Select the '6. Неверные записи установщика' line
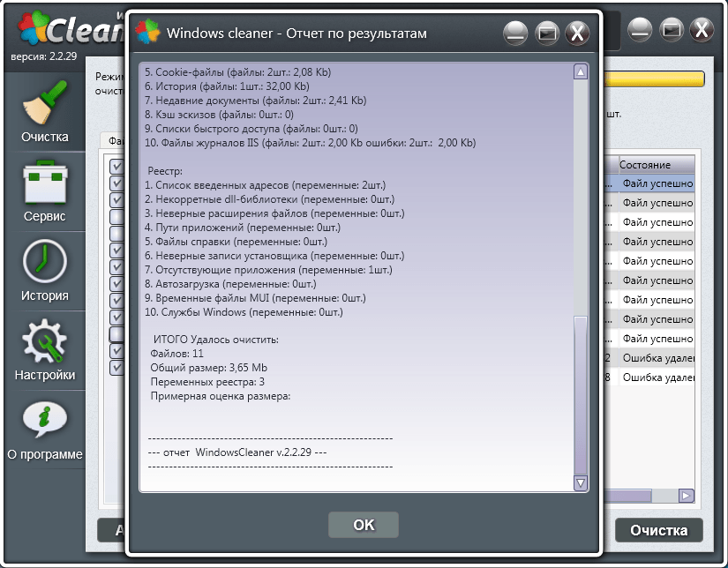This screenshot has height=568, width=728. click(x=274, y=256)
